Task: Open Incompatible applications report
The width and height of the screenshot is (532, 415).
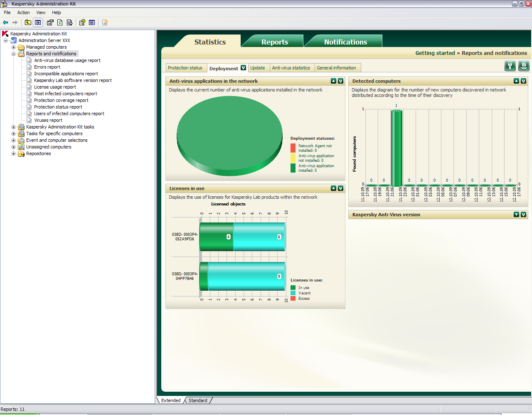Action: click(66, 74)
